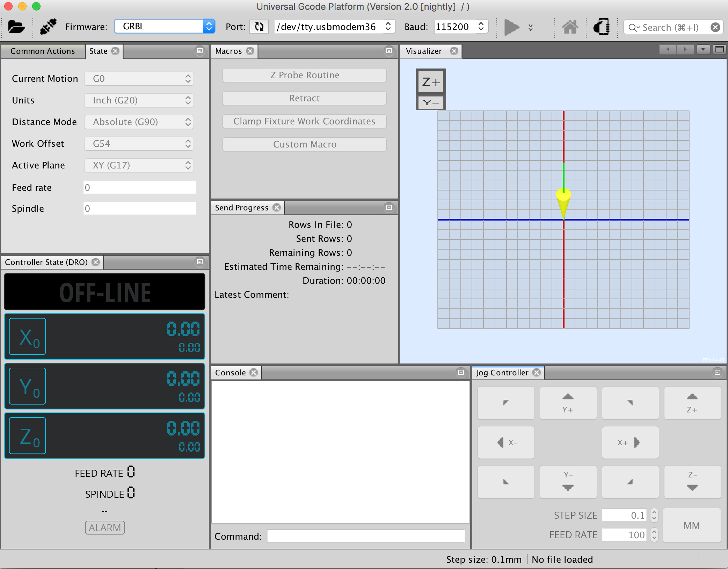Switch to the Common Actions tab
728x569 pixels.
(43, 51)
